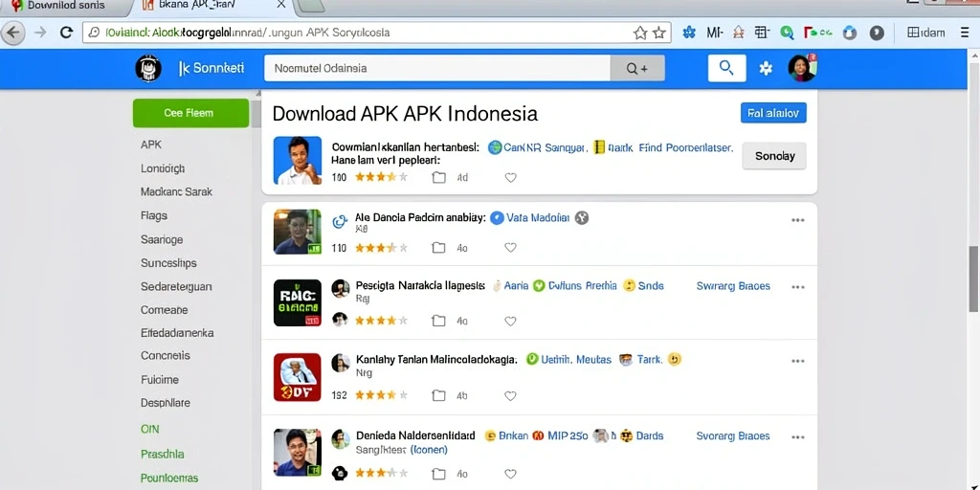The width and height of the screenshot is (980, 490).
Task: Click folder icon in 'Ale Dancia Padcim' row
Action: point(439,248)
